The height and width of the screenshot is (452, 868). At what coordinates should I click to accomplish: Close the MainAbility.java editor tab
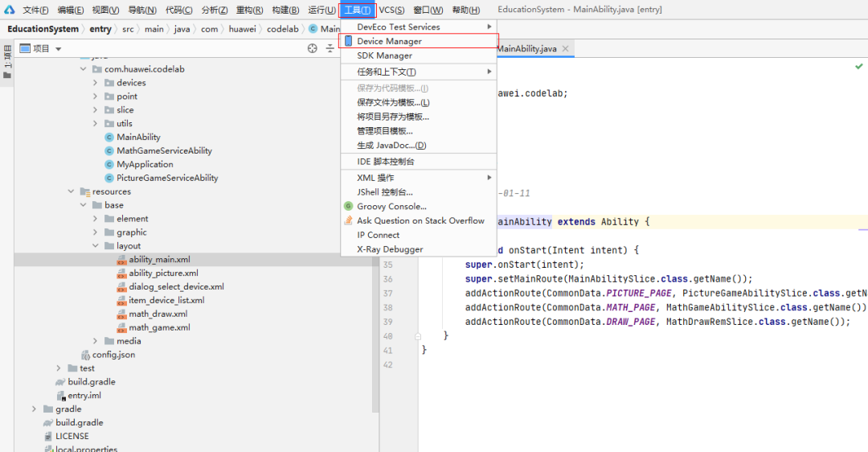pos(566,49)
